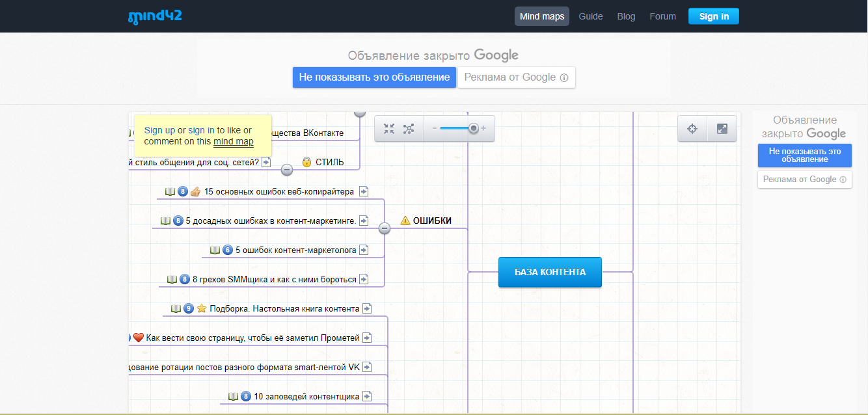Screen dimensions: 868x415
Task: Open the Guide page from navigation
Action: [x=590, y=16]
